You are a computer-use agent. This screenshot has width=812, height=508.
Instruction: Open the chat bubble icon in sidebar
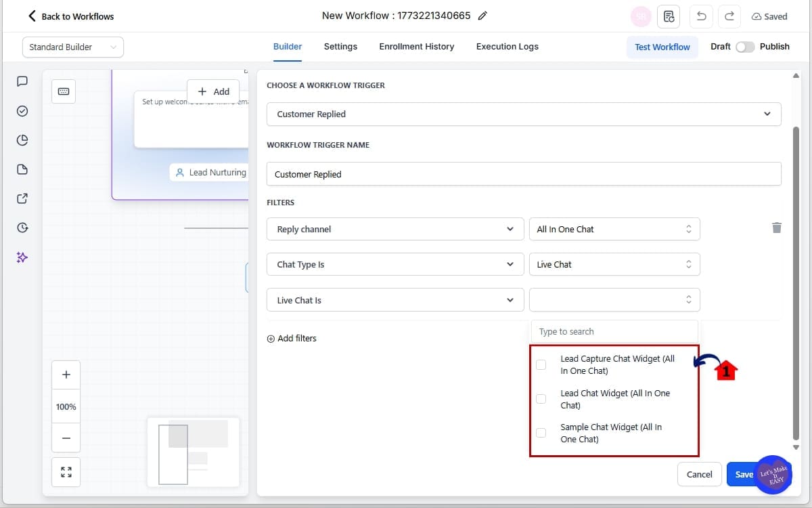(x=22, y=81)
